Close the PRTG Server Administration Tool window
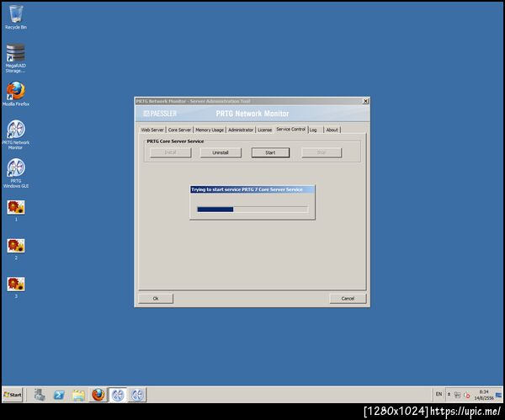 [365, 101]
